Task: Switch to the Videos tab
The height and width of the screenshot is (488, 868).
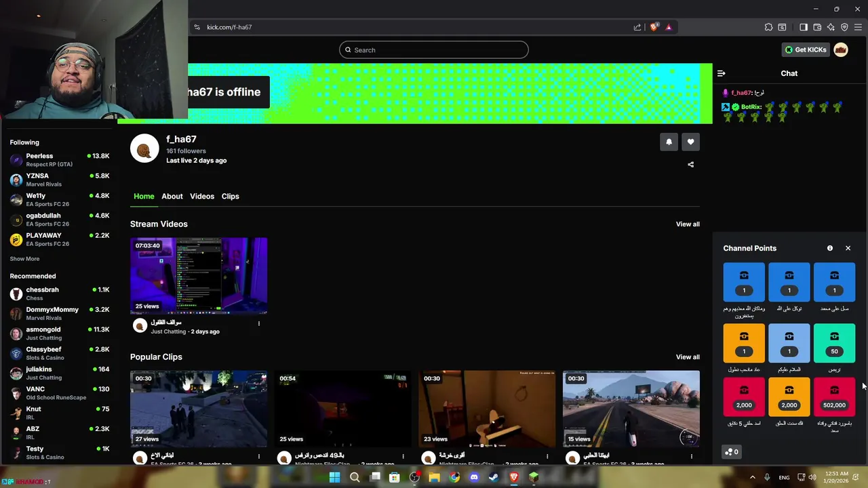Action: point(202,197)
